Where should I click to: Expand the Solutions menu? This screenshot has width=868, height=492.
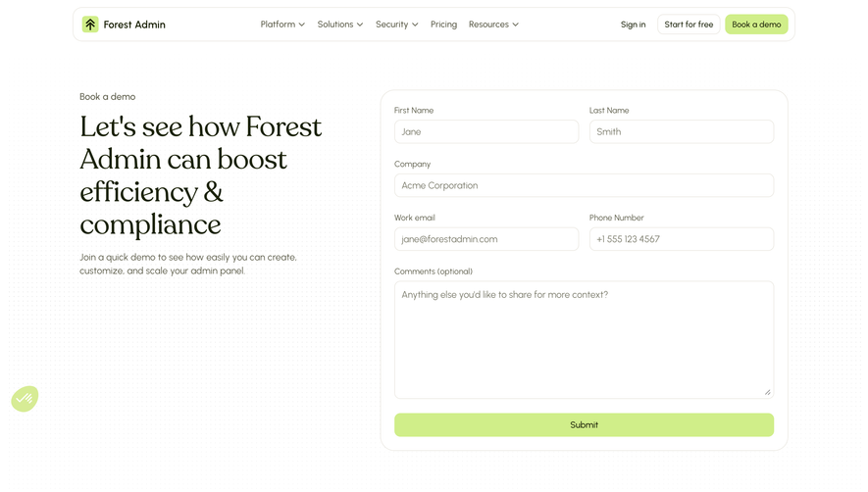tap(340, 25)
